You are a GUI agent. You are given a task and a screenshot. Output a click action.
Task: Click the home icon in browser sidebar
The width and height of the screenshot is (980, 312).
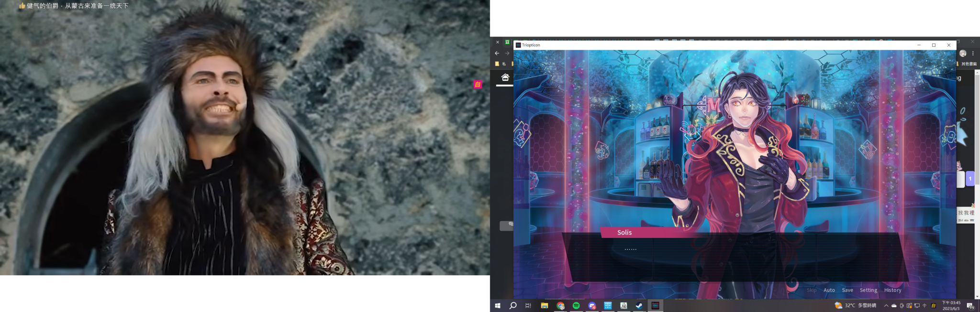(x=505, y=77)
